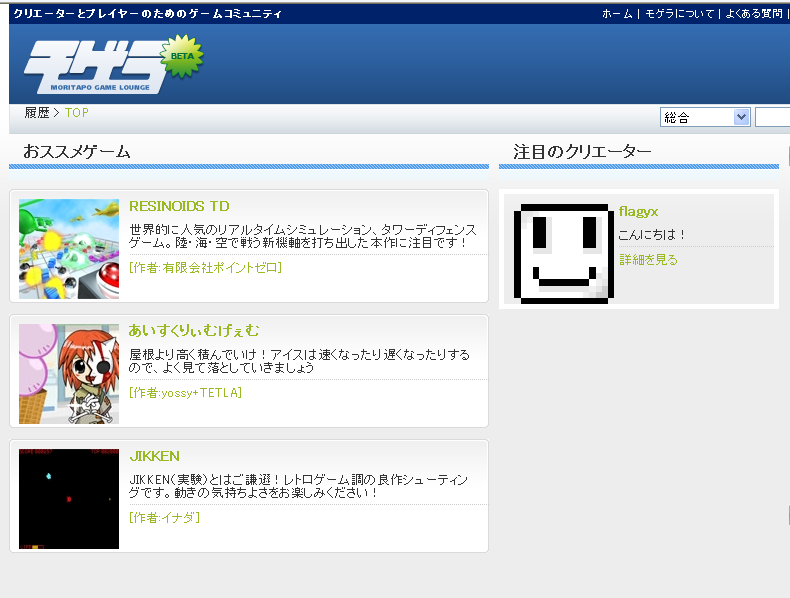Image resolution: width=790 pixels, height=598 pixels.
Task: Open the JIKKEN game thumbnail
Action: [x=69, y=499]
